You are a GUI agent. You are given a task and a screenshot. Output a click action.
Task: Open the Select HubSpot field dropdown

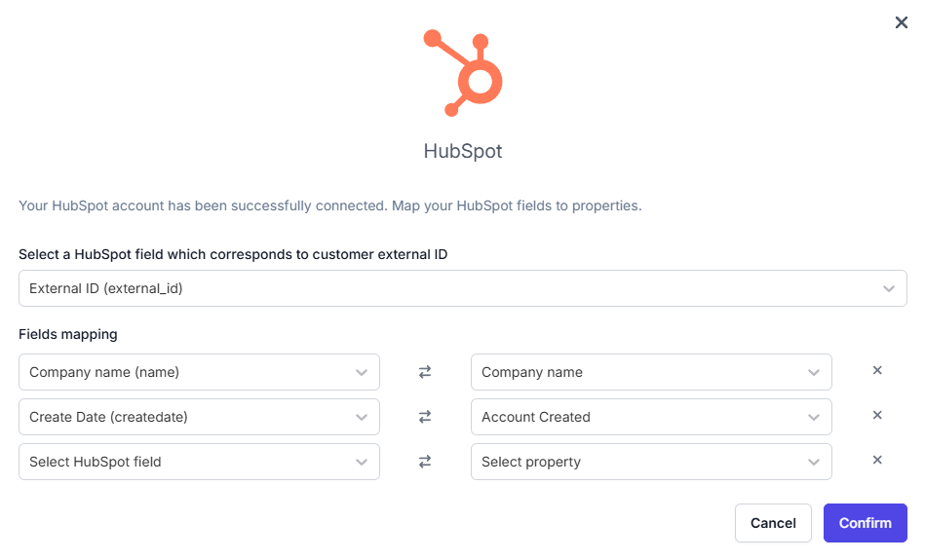[x=199, y=462]
